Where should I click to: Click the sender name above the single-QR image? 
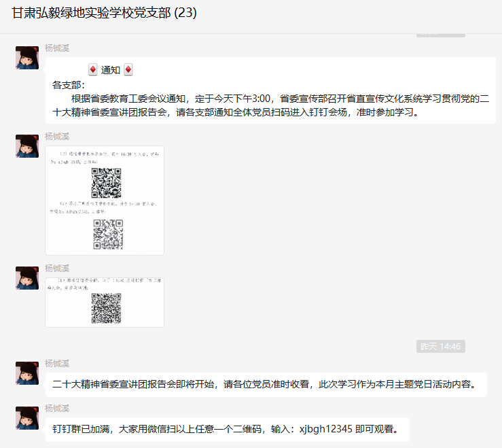(x=57, y=269)
